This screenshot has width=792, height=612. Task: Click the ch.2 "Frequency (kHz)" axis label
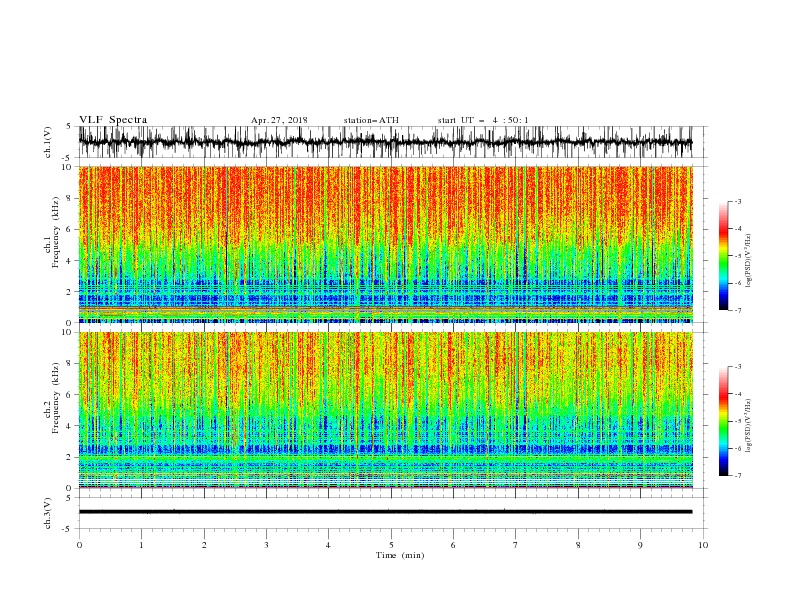click(56, 398)
